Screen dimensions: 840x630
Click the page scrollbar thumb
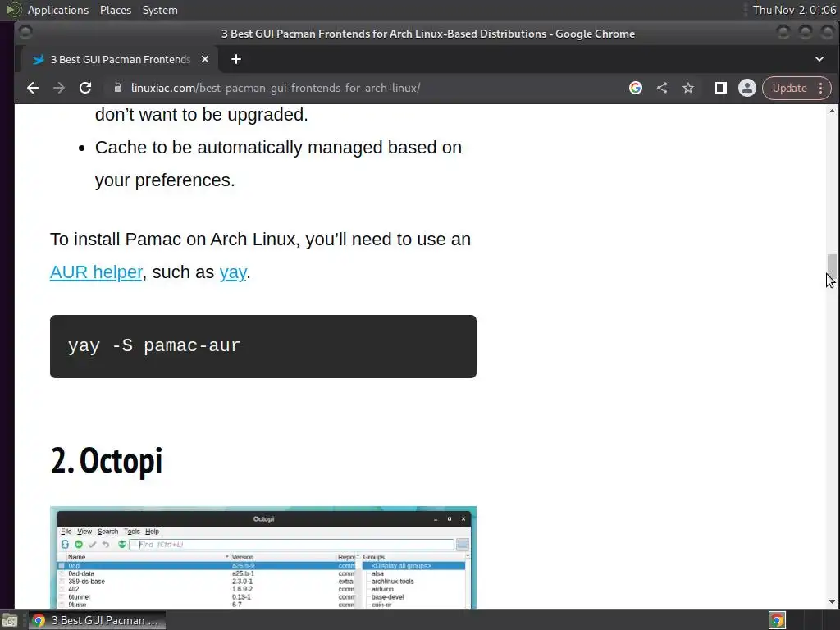pyautogui.click(x=832, y=267)
